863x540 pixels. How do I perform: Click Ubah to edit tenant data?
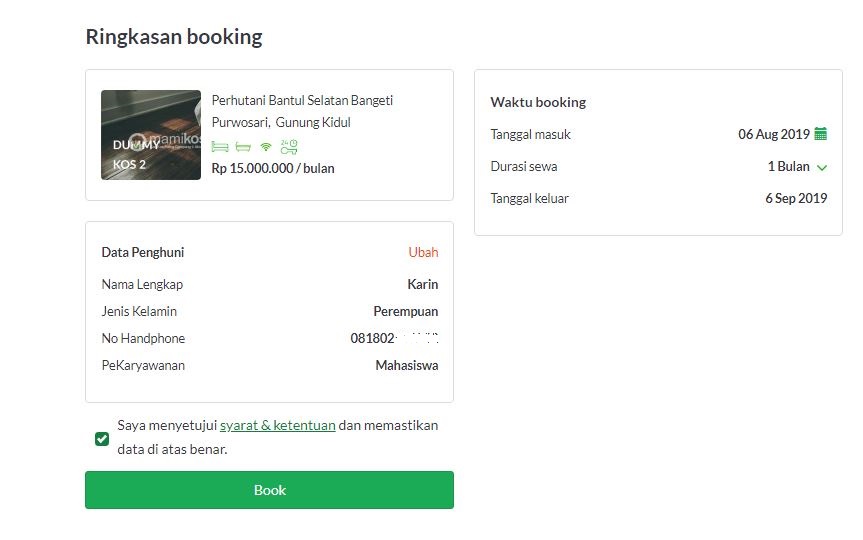(x=423, y=252)
